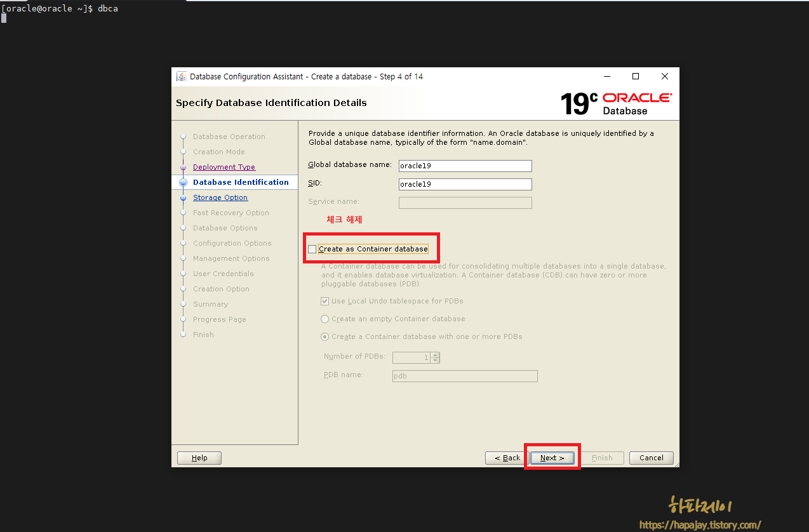This screenshot has height=532, width=809.
Task: Click the Summary step
Action: point(210,304)
